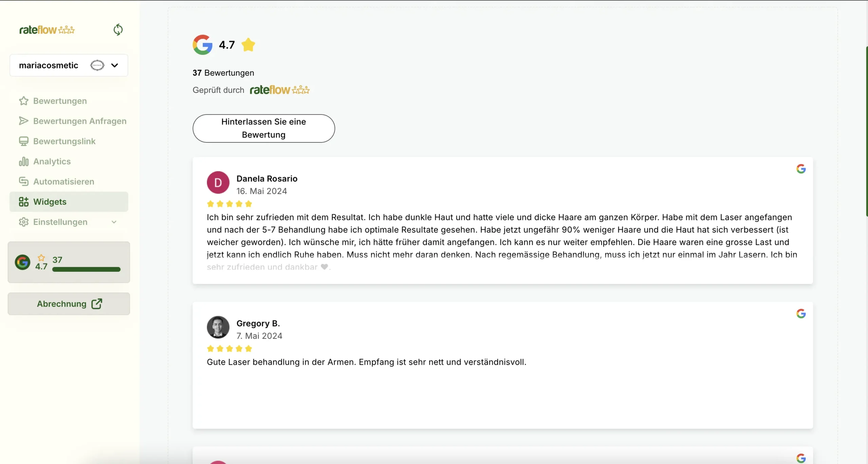The image size is (868, 464).
Task: Click Gregory B.'s profile photo
Action: [218, 327]
